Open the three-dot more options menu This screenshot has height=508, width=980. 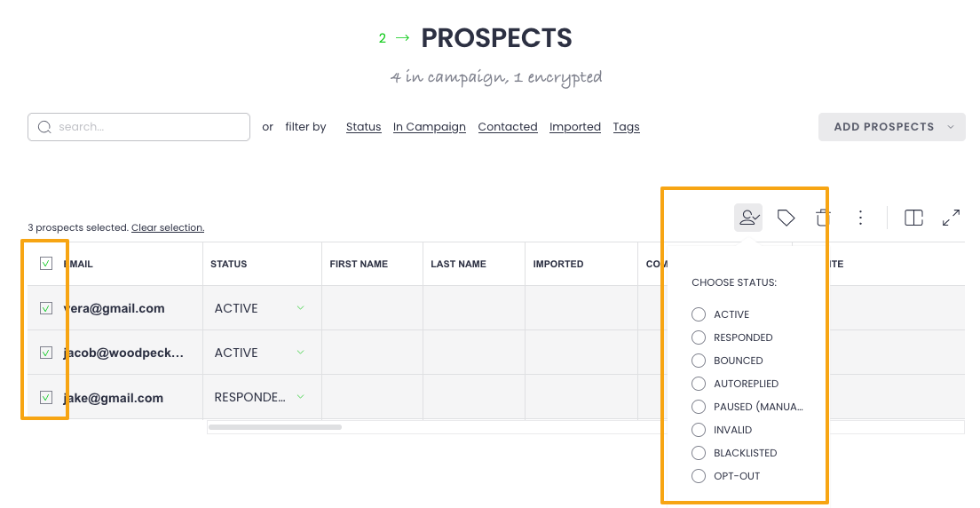click(x=860, y=218)
